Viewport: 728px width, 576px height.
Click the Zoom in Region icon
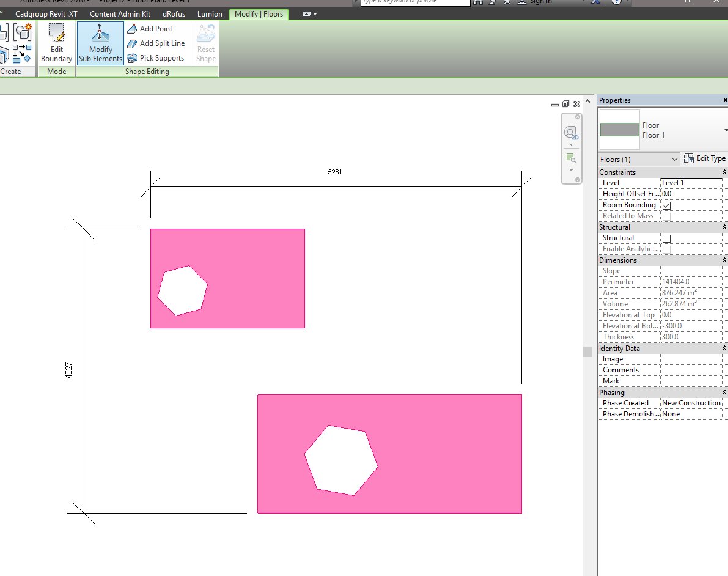point(571,158)
